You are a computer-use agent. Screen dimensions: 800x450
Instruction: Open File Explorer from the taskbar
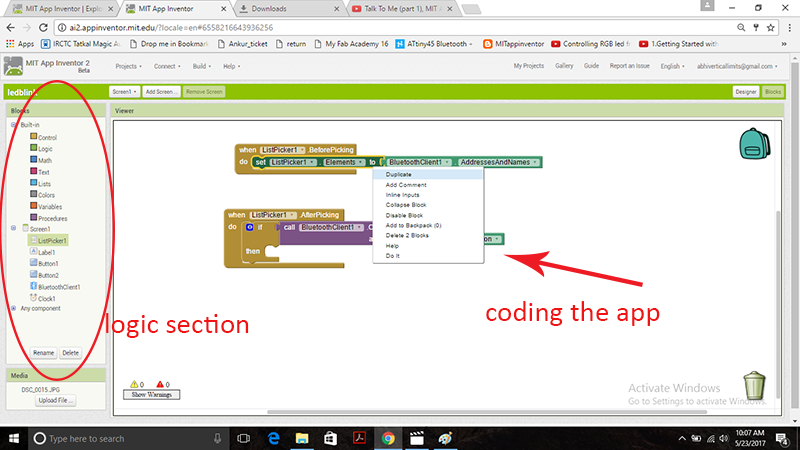302,438
